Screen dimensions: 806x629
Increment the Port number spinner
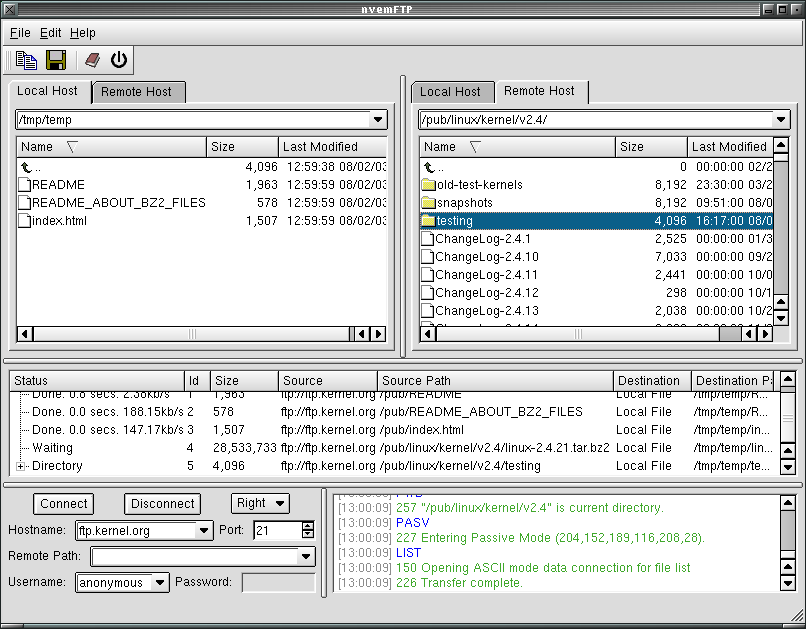click(x=307, y=526)
